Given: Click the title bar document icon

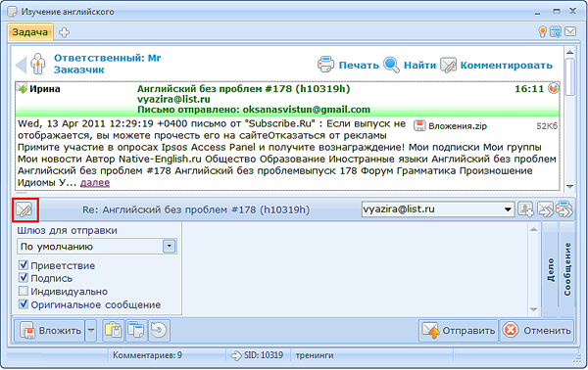Looking at the screenshot, I should point(12,12).
